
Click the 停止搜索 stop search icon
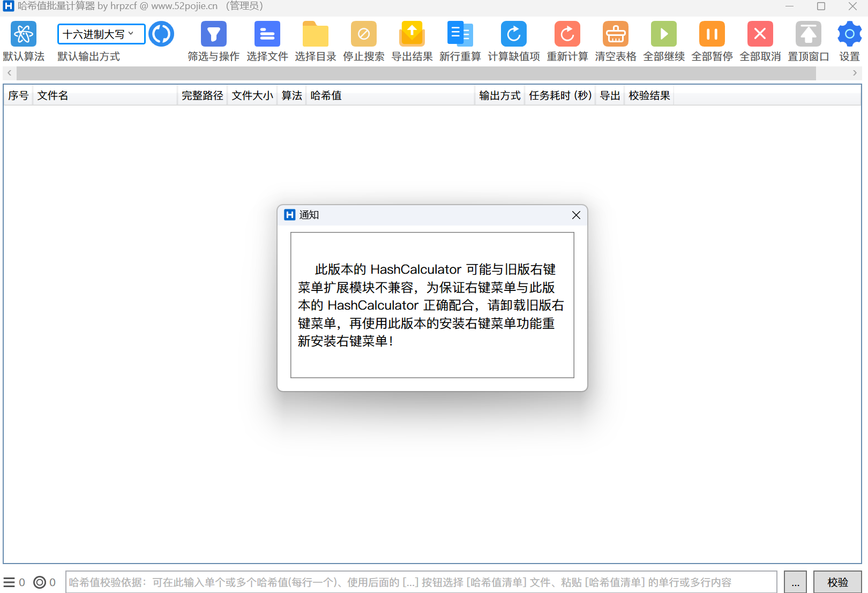pos(364,34)
